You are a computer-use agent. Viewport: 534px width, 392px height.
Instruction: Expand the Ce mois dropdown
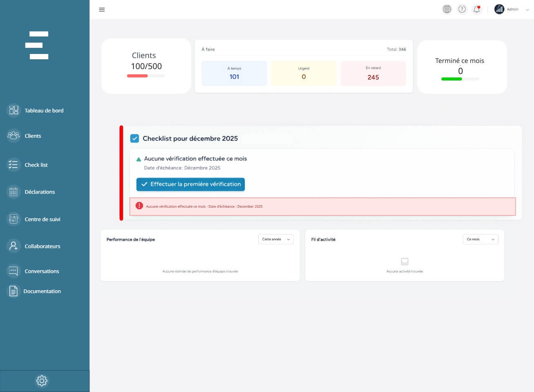tap(480, 240)
